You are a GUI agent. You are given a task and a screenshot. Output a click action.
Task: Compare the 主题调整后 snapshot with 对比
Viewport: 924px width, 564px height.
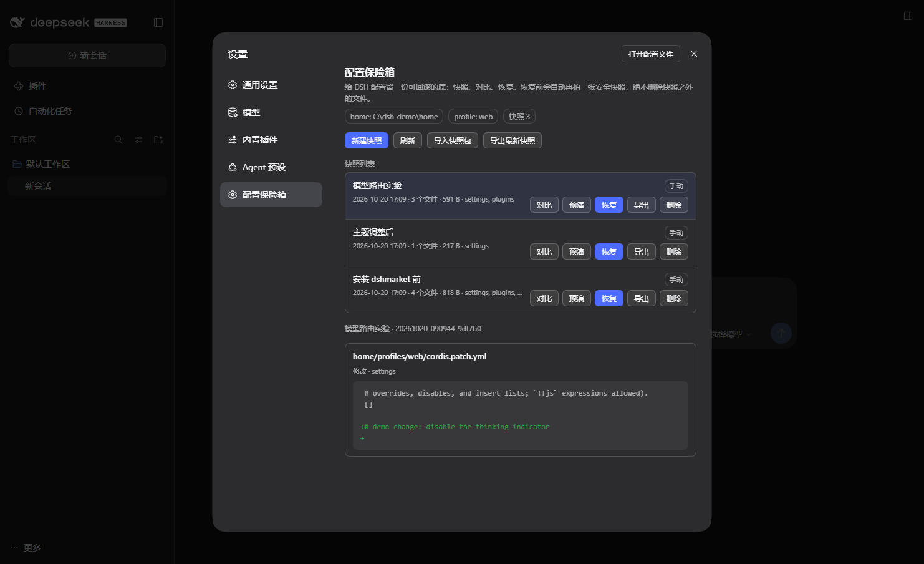pyautogui.click(x=544, y=251)
